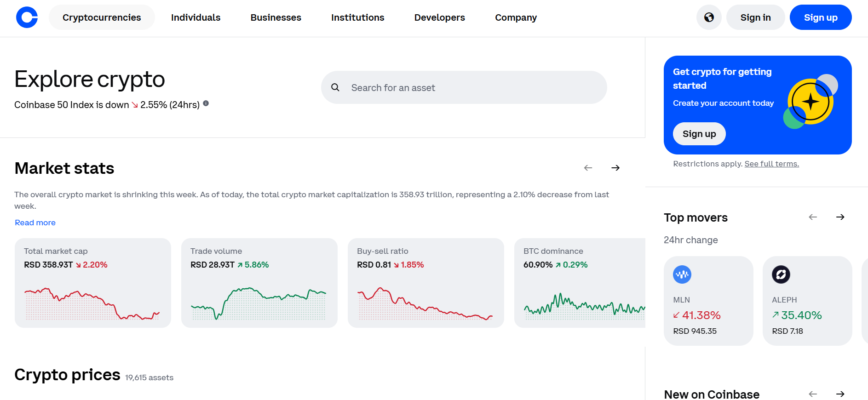Click the Top movers next arrow
This screenshot has height=400, width=868.
840,217
